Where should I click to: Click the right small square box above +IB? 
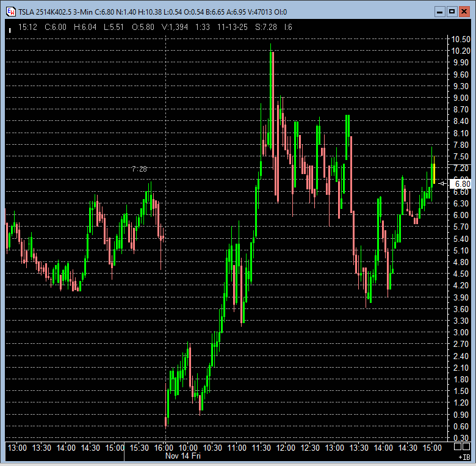click(x=467, y=448)
